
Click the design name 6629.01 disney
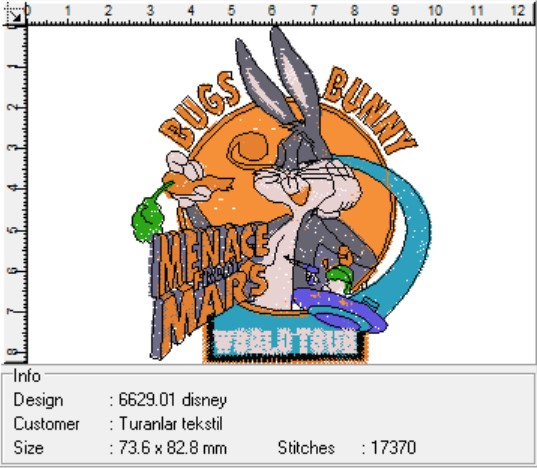point(173,400)
